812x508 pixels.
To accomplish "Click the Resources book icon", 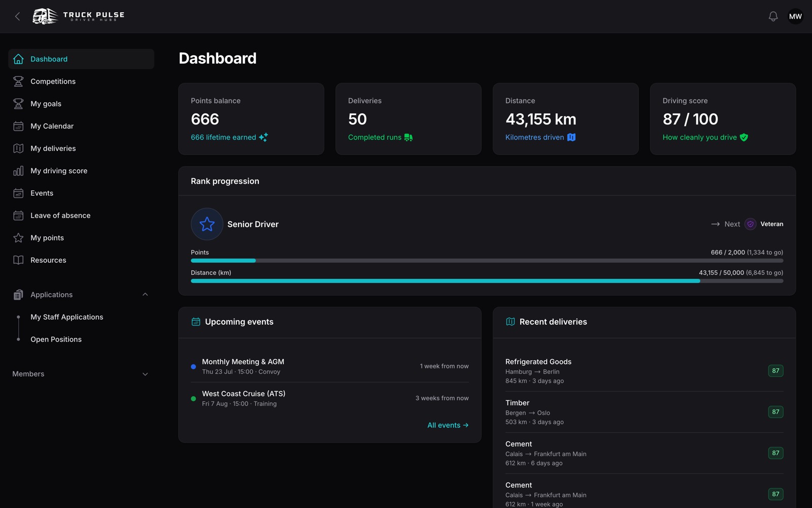I will 18,260.
